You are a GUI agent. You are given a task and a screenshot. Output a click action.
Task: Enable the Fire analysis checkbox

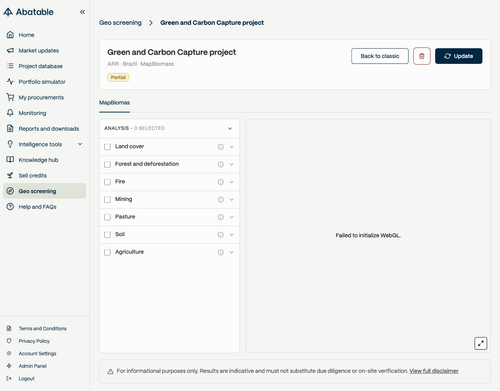point(107,182)
